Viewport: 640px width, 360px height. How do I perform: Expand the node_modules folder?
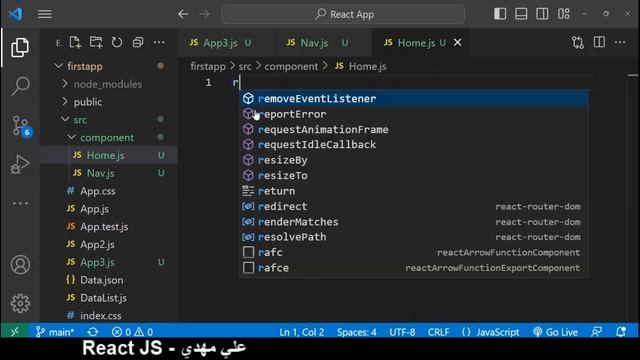tap(109, 84)
